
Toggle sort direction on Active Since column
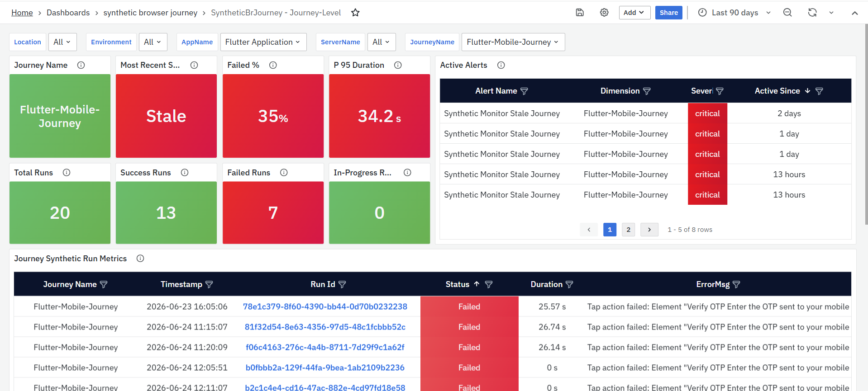click(807, 91)
